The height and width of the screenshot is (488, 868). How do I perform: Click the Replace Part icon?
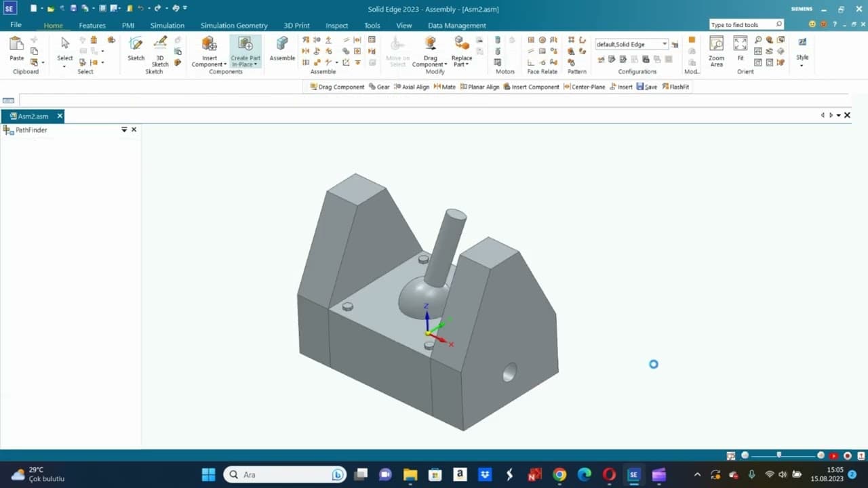462,44
